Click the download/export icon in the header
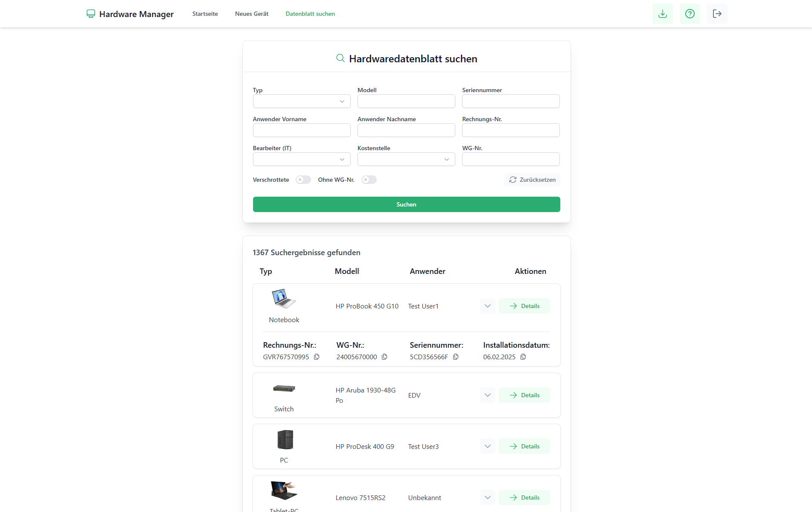This screenshot has height=512, width=812. (662, 13)
